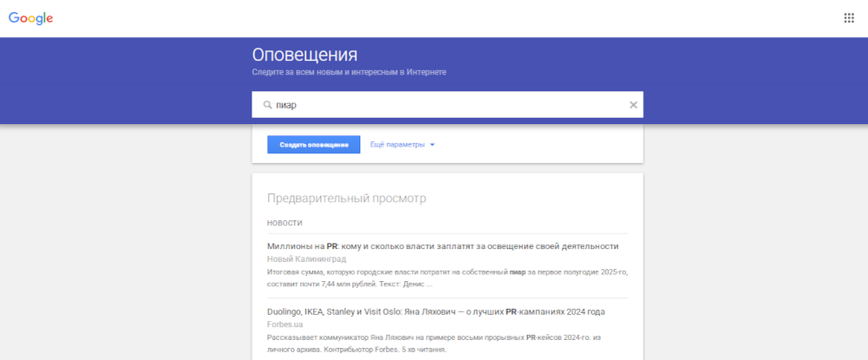Image resolution: width=868 pixels, height=360 pixels.
Task: Click the Forbes.ua source name
Action: pyautogui.click(x=284, y=324)
